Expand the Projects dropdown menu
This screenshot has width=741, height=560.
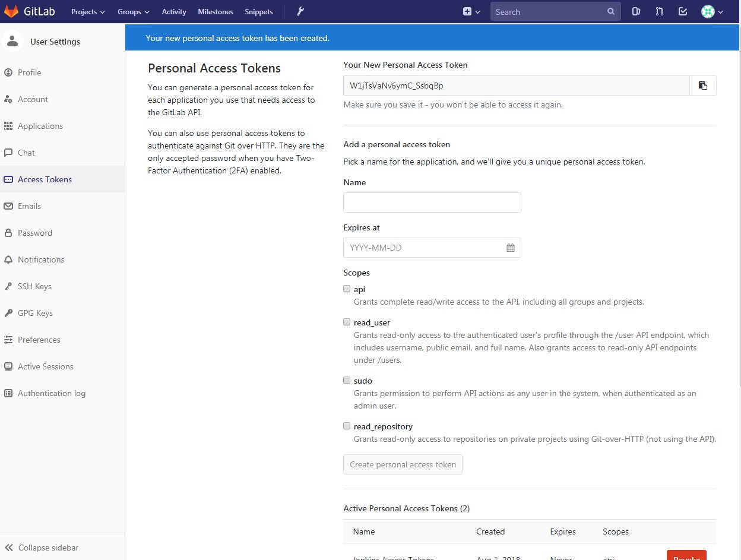pyautogui.click(x=88, y=12)
